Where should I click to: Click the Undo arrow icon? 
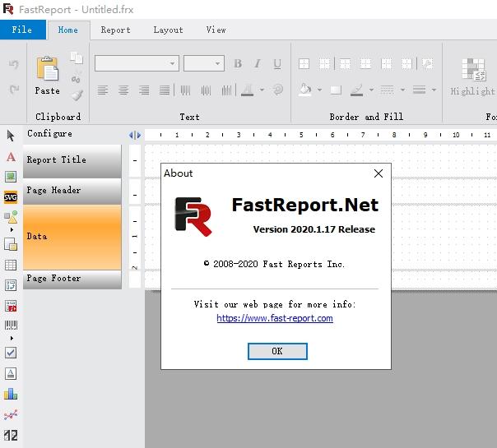coord(14,64)
